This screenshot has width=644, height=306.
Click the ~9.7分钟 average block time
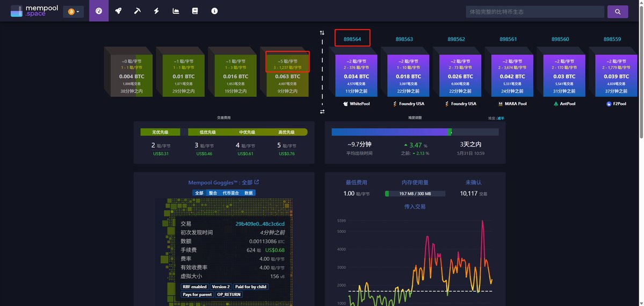pyautogui.click(x=359, y=145)
